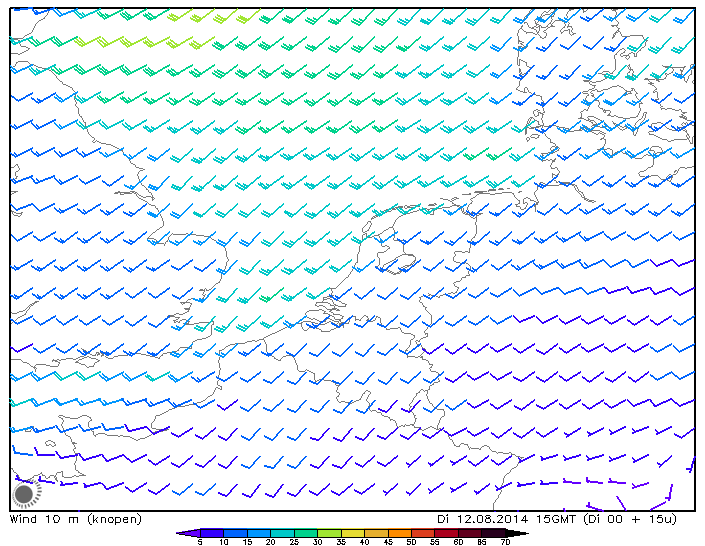Click the gray sun icon at bottom-left
Viewport: 705px width, 546px height.
click(25, 493)
